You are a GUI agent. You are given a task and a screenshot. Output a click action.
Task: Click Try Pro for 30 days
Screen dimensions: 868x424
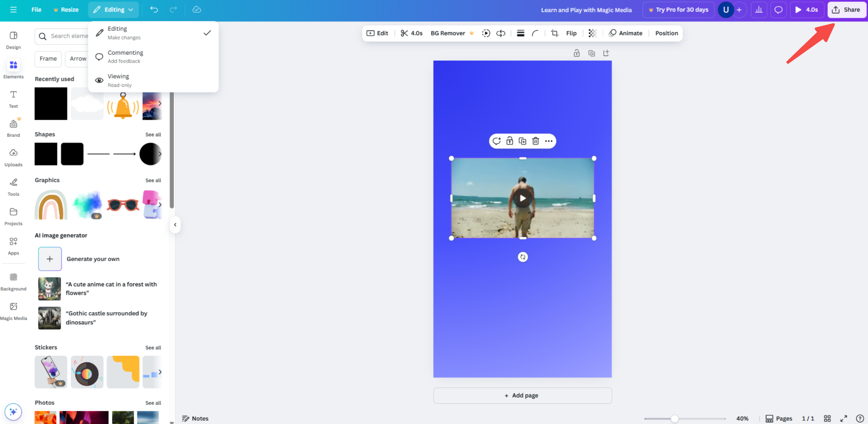[678, 9]
